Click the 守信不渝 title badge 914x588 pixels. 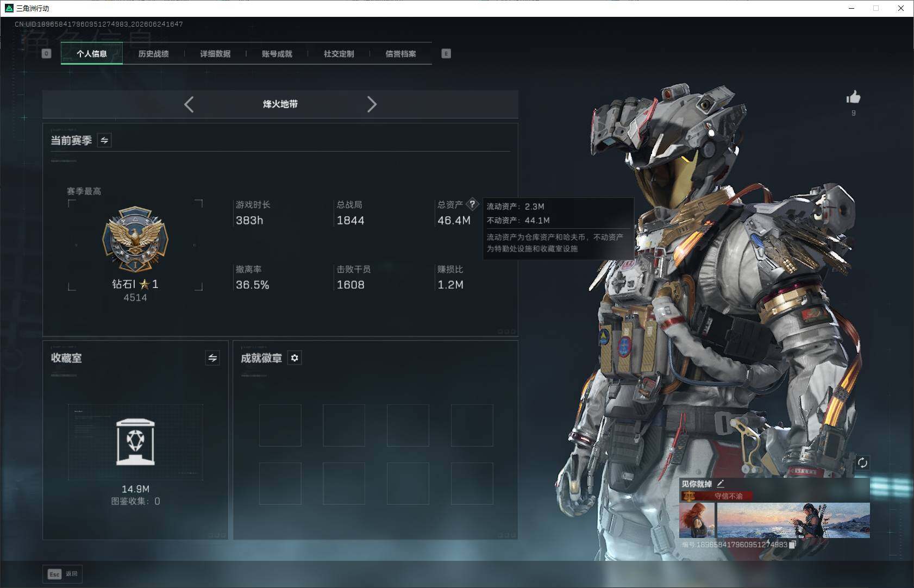[x=717, y=496]
